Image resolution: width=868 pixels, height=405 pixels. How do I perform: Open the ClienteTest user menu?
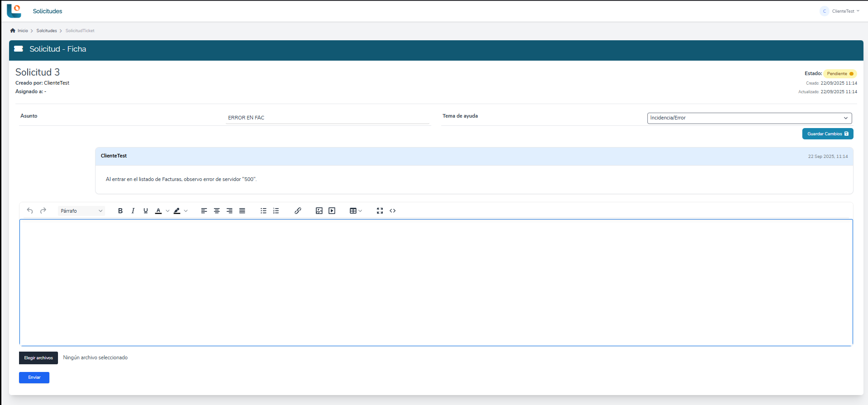(840, 11)
